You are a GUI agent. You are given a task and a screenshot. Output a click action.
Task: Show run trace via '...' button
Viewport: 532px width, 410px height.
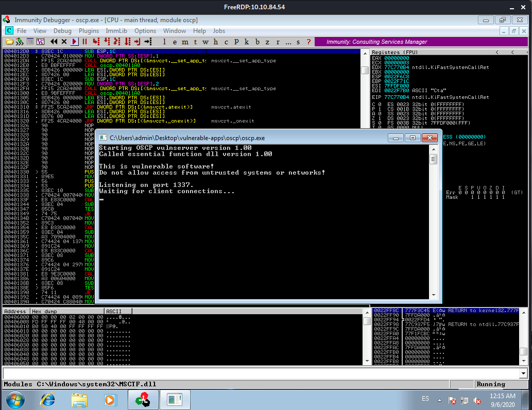click(288, 42)
